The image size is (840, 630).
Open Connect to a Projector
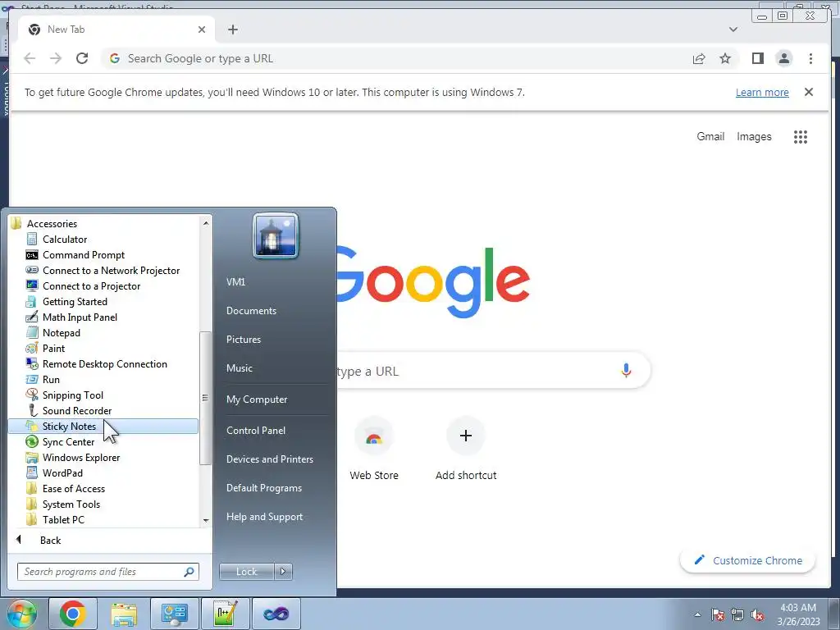(91, 286)
